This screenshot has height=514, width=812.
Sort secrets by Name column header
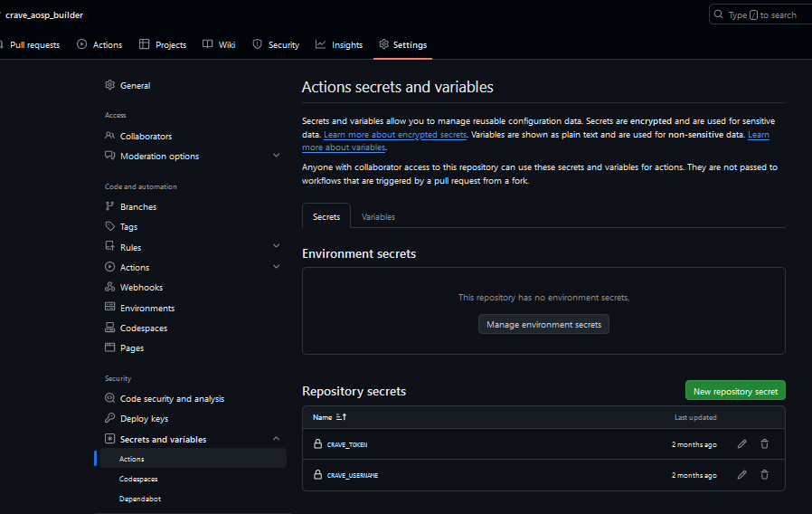point(329,417)
